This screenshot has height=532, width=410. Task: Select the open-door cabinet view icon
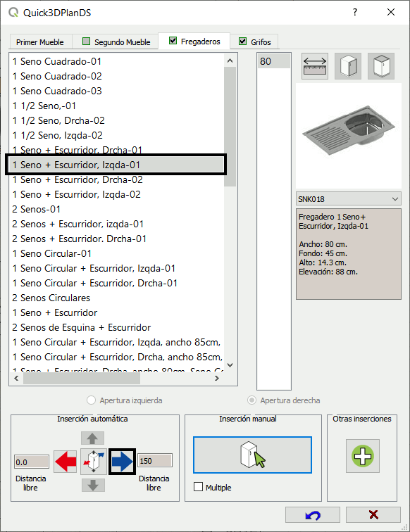pyautogui.click(x=348, y=66)
